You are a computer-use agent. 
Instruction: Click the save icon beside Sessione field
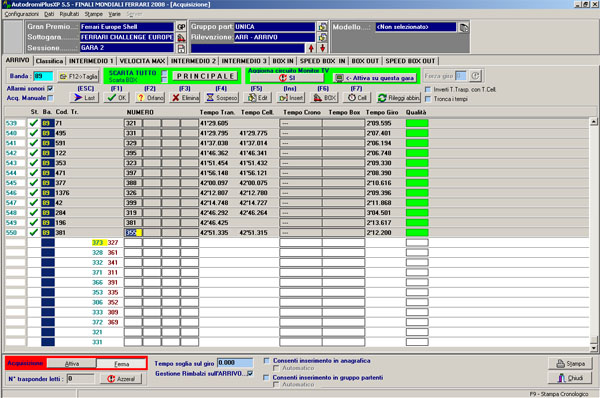coord(181,48)
